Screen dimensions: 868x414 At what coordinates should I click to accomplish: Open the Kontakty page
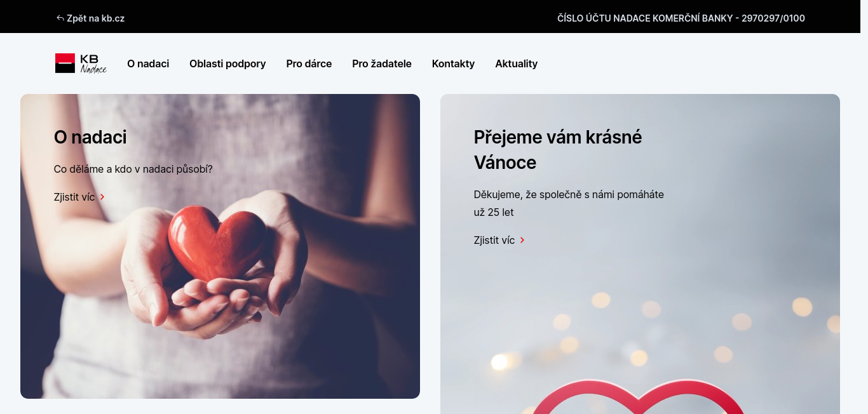pyautogui.click(x=453, y=63)
